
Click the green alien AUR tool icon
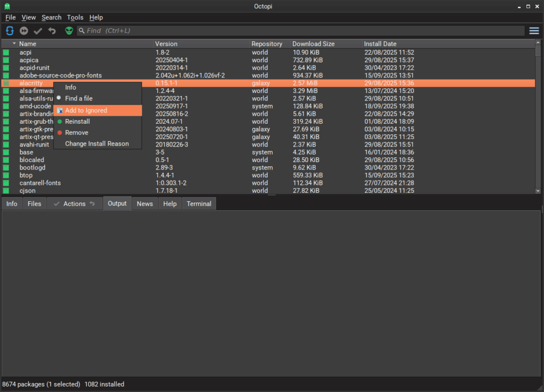(x=69, y=31)
